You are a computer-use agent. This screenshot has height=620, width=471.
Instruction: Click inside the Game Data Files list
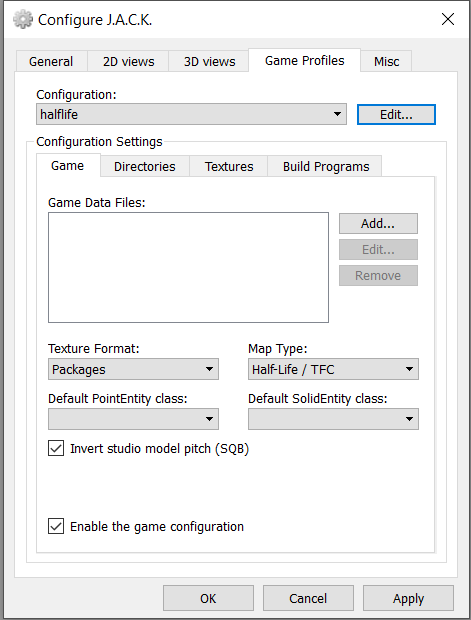point(188,267)
